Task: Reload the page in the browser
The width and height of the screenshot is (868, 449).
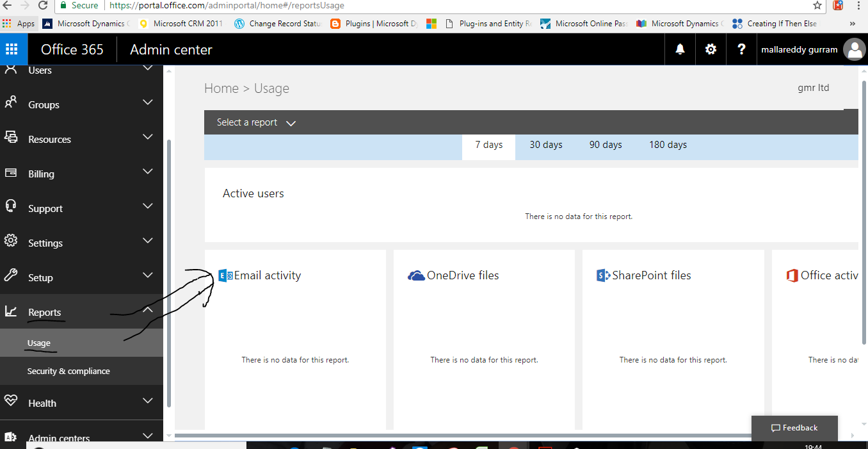Action: coord(43,5)
